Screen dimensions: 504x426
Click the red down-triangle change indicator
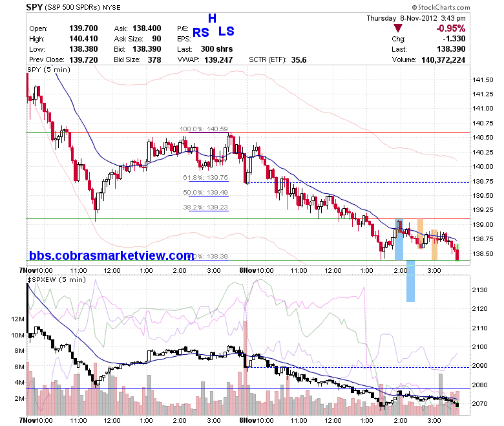[x=398, y=28]
